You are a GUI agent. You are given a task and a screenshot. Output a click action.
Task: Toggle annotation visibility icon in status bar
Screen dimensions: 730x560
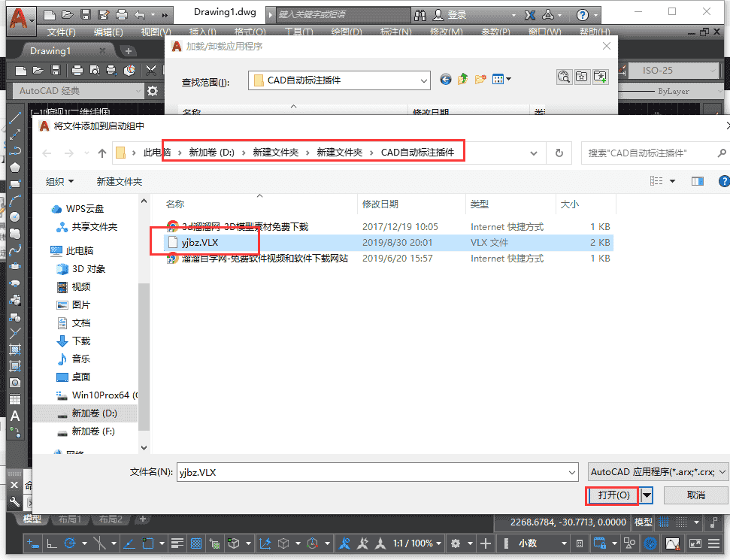[344, 543]
